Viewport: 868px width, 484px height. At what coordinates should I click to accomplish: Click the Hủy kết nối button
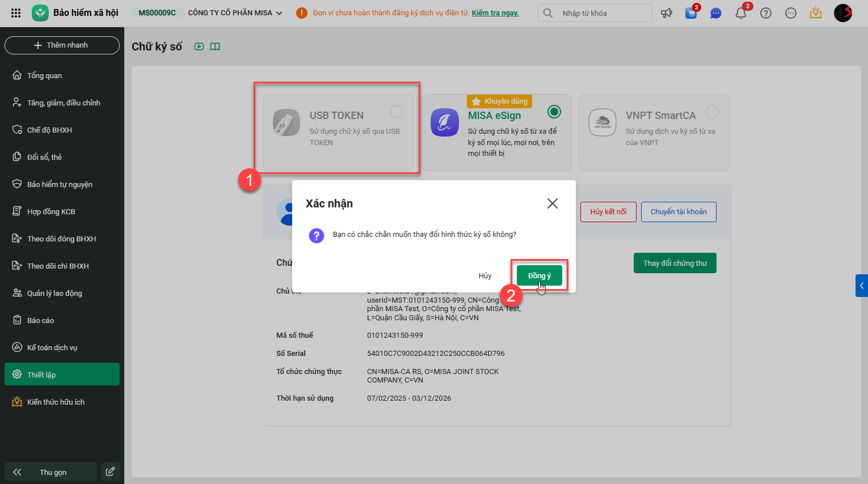click(x=608, y=212)
